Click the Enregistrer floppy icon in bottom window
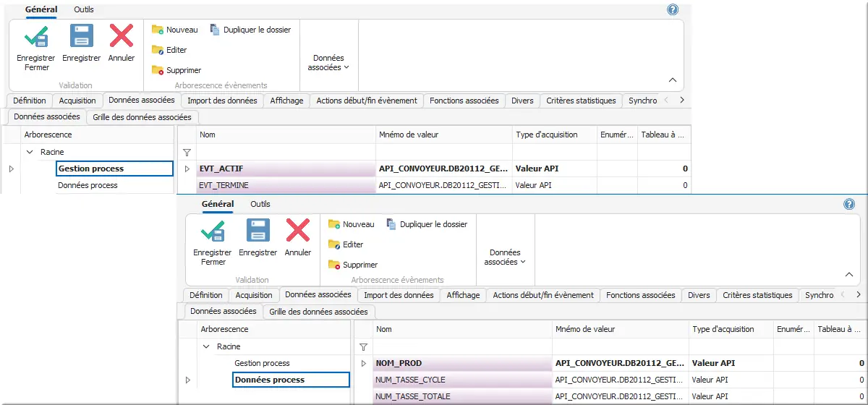 tap(258, 231)
